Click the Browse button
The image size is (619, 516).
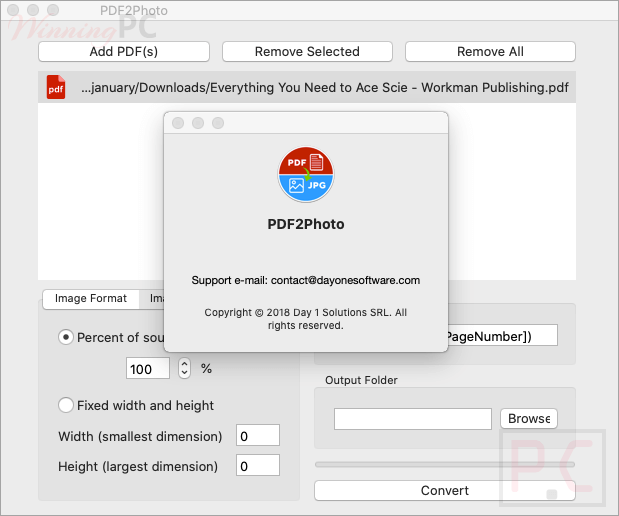pos(529,418)
